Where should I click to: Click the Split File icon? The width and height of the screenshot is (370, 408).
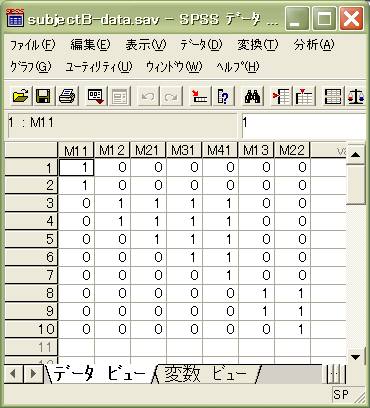point(333,97)
